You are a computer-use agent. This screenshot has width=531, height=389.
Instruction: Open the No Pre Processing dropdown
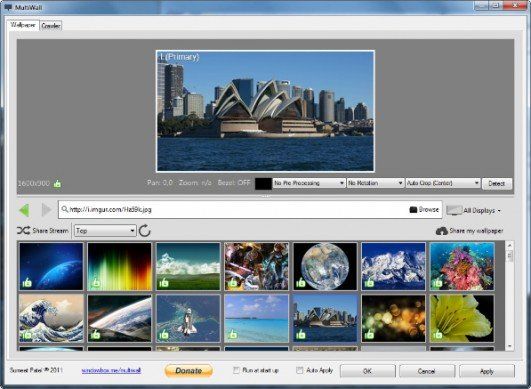(x=309, y=183)
